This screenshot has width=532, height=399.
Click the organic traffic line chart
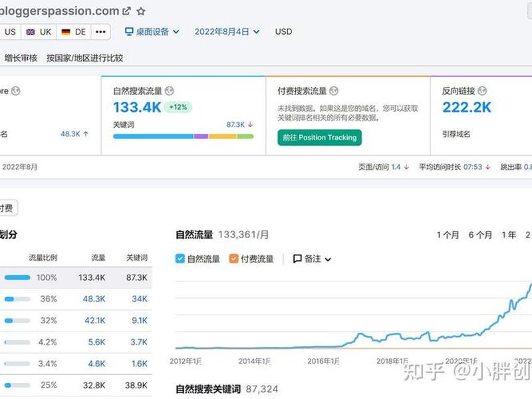[353, 315]
